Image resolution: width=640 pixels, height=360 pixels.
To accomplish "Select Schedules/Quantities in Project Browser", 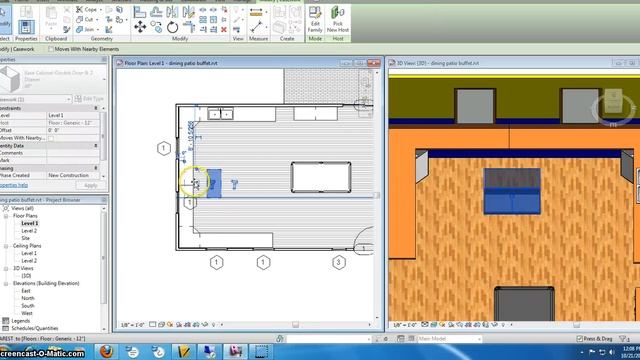I will coord(35,328).
